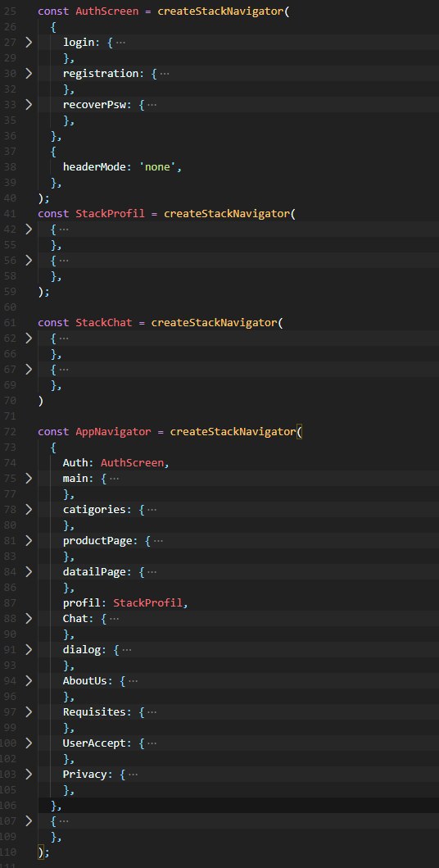Expand the folded AboutUs block
The width and height of the screenshot is (439, 868).
pos(29,680)
